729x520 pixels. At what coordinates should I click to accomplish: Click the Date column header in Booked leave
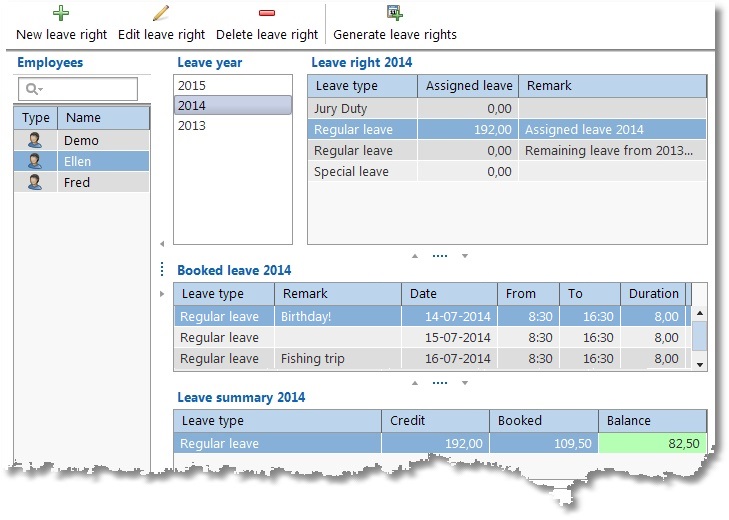point(450,293)
